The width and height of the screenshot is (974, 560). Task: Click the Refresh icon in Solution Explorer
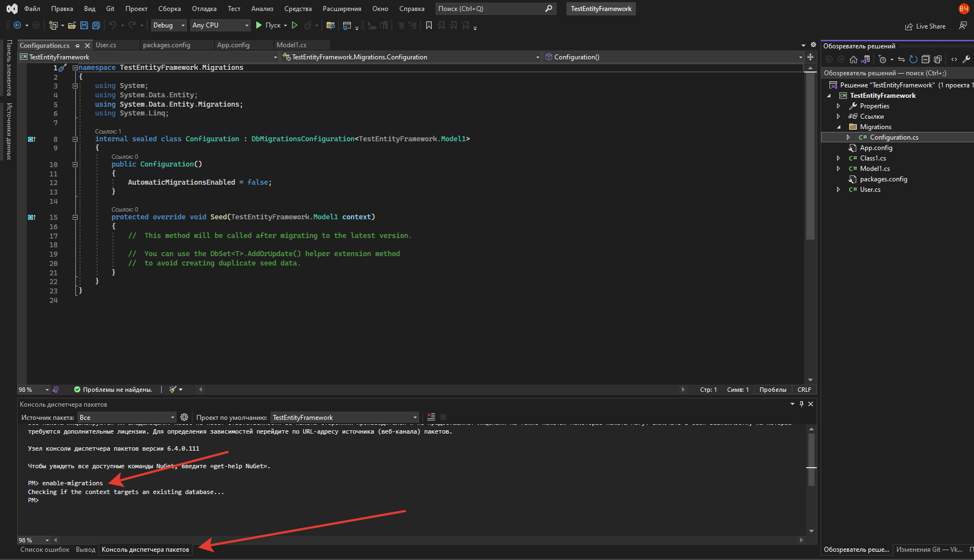pos(913,59)
